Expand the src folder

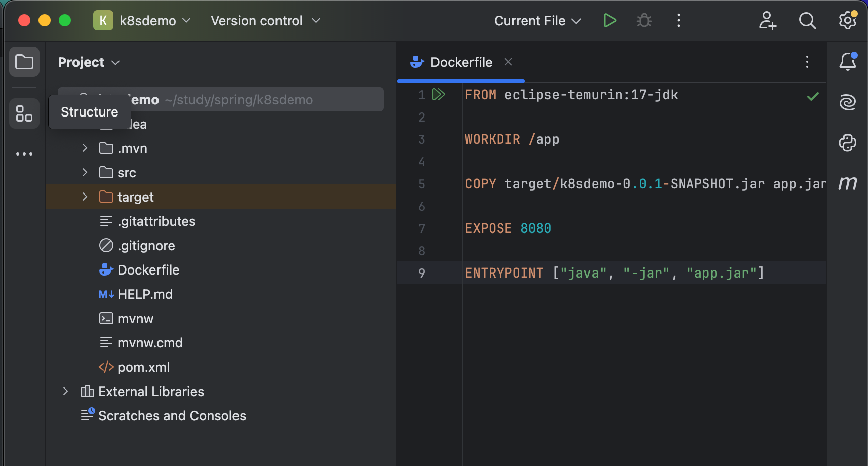(85, 172)
